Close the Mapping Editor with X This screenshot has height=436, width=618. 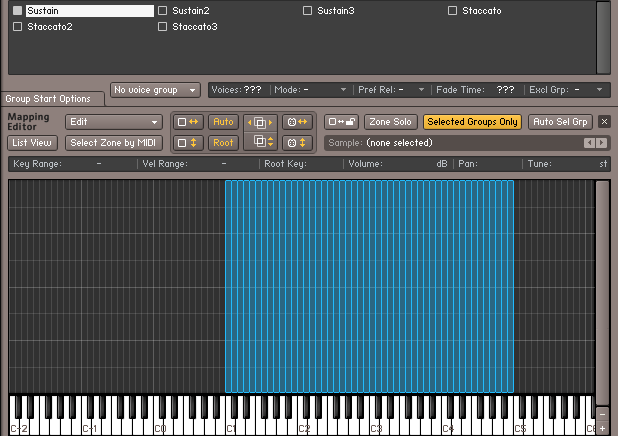(604, 122)
